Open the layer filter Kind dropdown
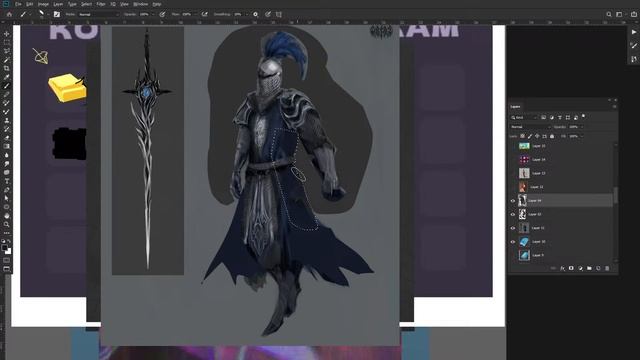The height and width of the screenshot is (360, 640). click(524, 118)
